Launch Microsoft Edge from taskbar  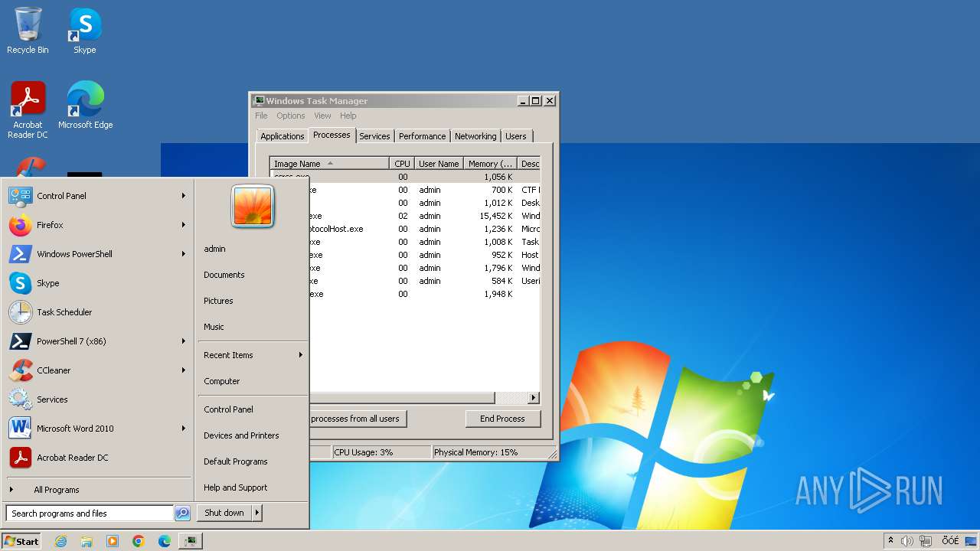point(165,541)
